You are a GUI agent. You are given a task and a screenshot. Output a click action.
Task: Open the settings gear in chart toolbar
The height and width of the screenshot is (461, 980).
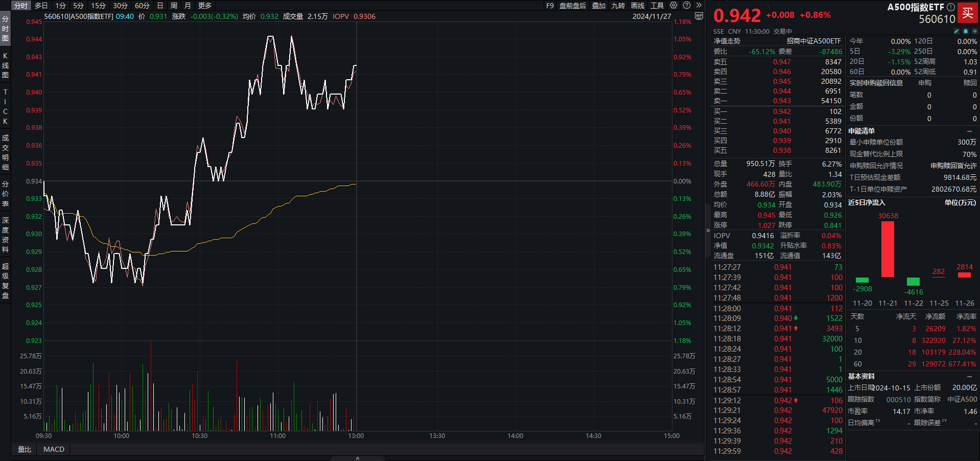(x=673, y=5)
